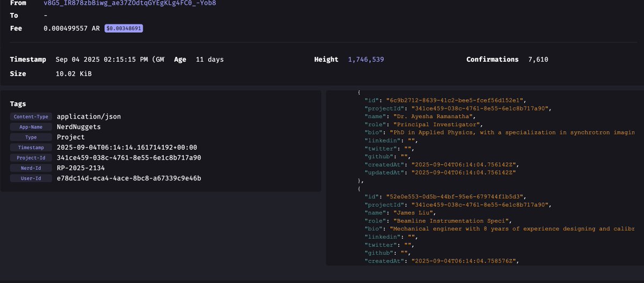Viewport: 644px width, 283px height.
Task: Select User-Id value e78dc14d-eca4-4ace-8bc8-a67339c9e46b
Action: point(129,178)
